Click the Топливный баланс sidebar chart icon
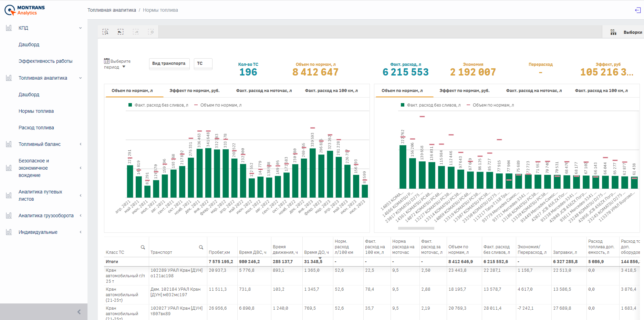Viewport: 644px width, 320px height. point(9,144)
